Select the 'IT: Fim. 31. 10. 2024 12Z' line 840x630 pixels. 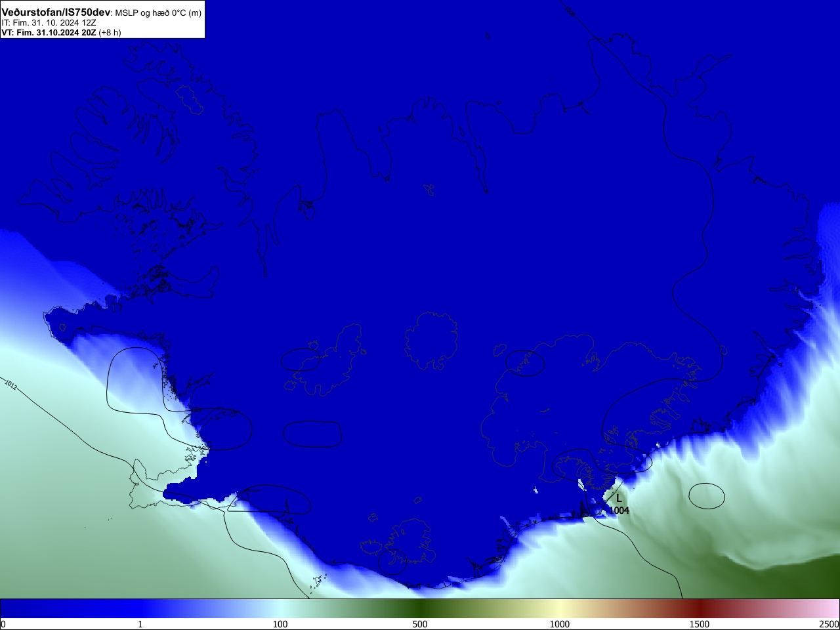(49, 22)
